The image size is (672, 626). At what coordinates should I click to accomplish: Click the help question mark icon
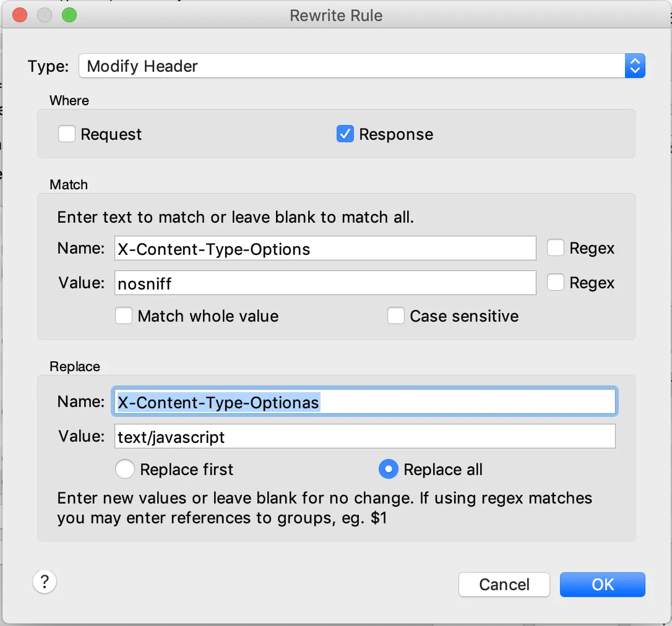point(45,582)
